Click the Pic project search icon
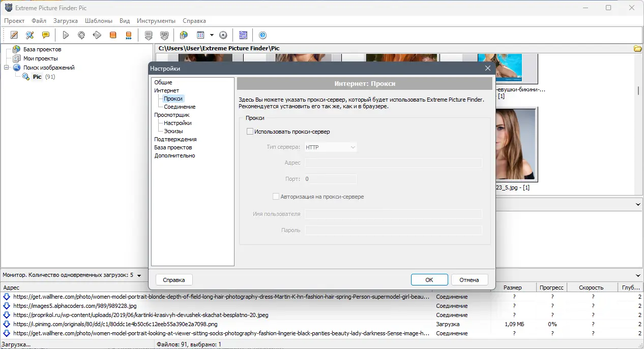This screenshot has width=644, height=349. coord(26,77)
